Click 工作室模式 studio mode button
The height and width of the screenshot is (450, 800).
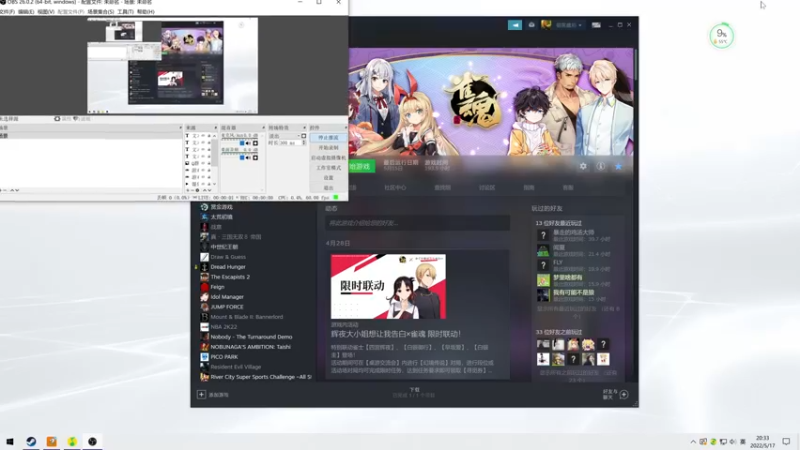coord(328,168)
